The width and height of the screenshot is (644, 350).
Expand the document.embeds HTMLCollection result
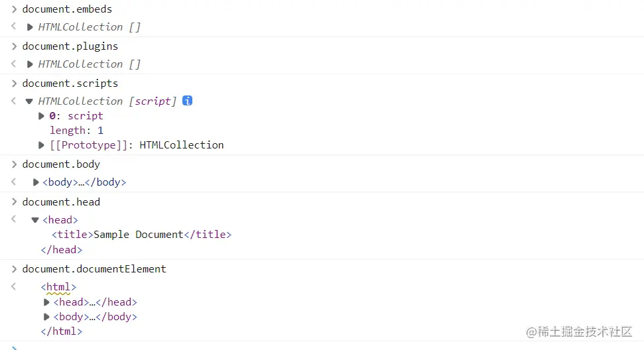(x=30, y=27)
